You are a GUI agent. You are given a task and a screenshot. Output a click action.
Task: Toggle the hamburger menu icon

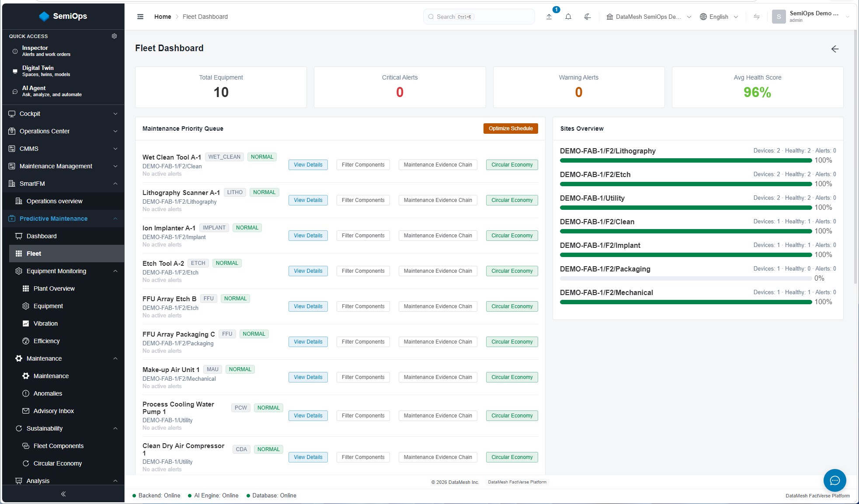coord(140,17)
